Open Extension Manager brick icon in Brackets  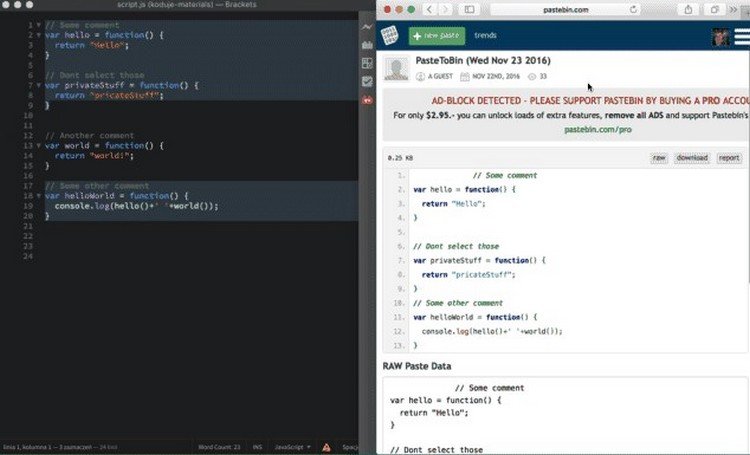(367, 46)
